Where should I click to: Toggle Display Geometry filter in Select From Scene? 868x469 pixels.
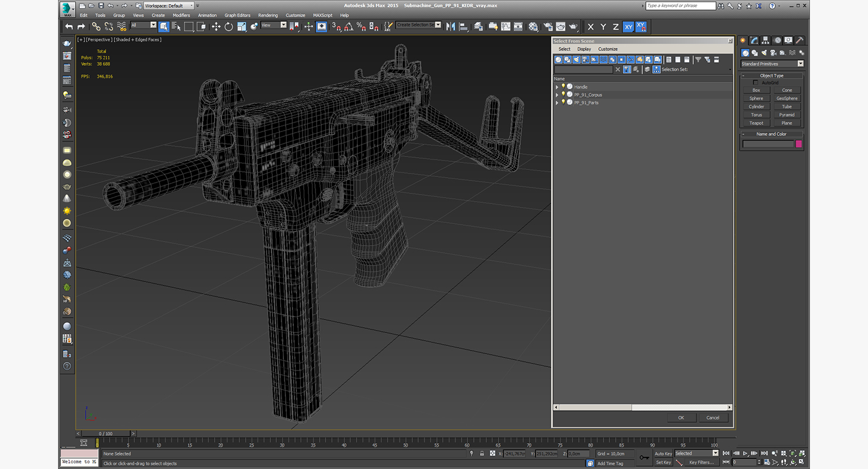pos(558,59)
